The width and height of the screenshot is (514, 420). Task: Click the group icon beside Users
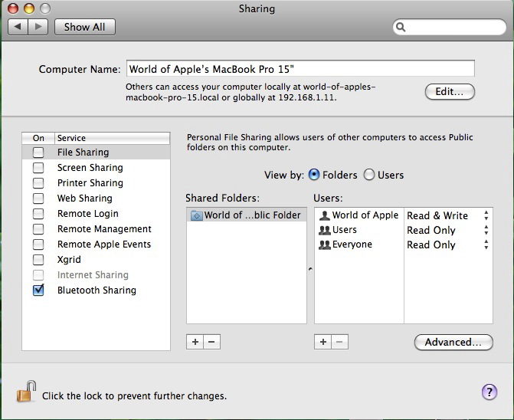click(x=325, y=230)
